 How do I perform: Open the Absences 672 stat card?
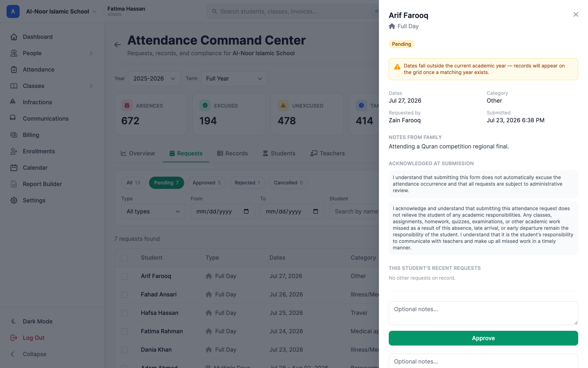[x=151, y=114]
